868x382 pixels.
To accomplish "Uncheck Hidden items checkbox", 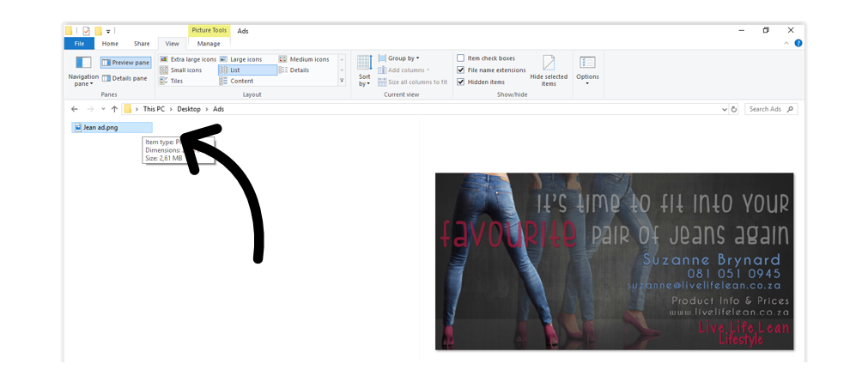I will point(460,82).
